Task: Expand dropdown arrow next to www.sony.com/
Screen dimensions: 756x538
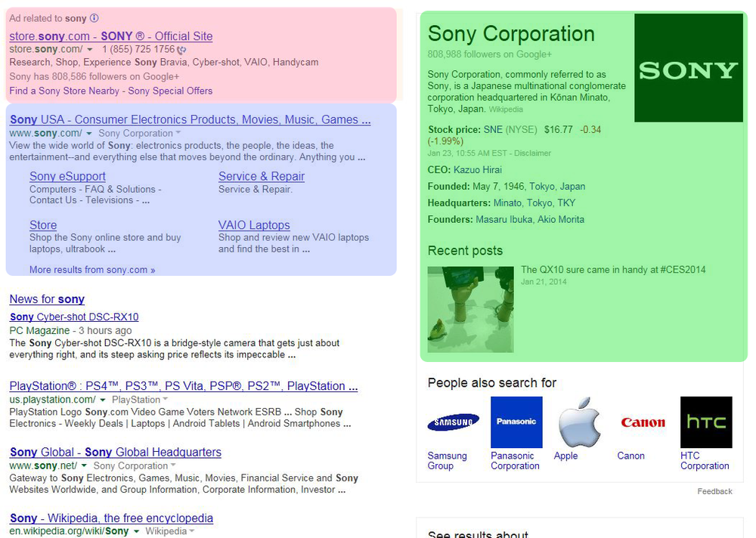Action: (88, 134)
